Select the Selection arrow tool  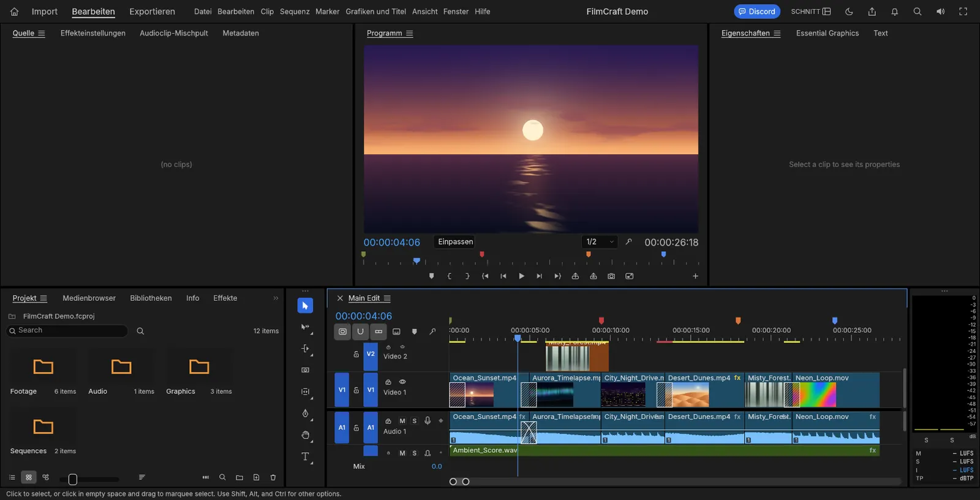(x=305, y=305)
